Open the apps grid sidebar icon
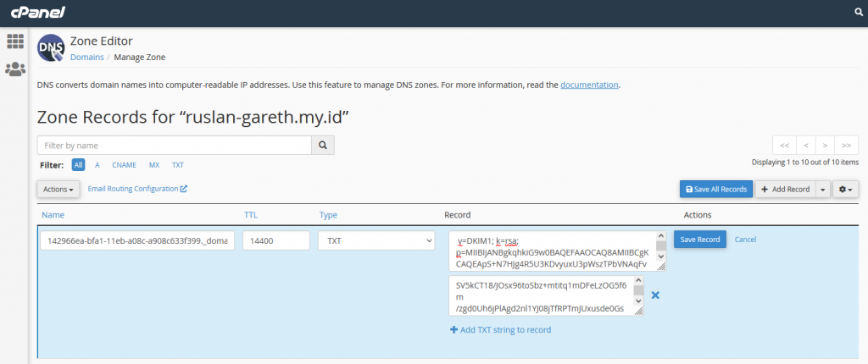The height and width of the screenshot is (364, 868). pyautogui.click(x=14, y=41)
